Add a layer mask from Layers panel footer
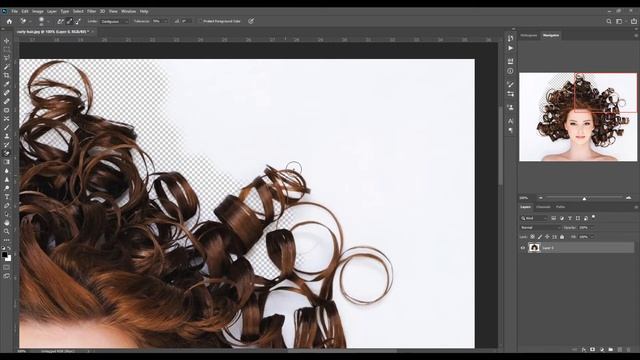The height and width of the screenshot is (360, 640). click(593, 349)
